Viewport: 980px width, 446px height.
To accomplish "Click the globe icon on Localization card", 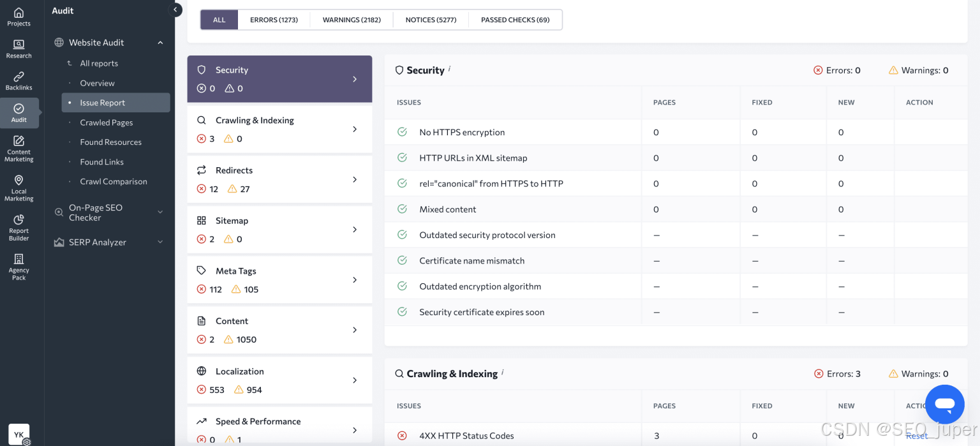I will pos(202,371).
